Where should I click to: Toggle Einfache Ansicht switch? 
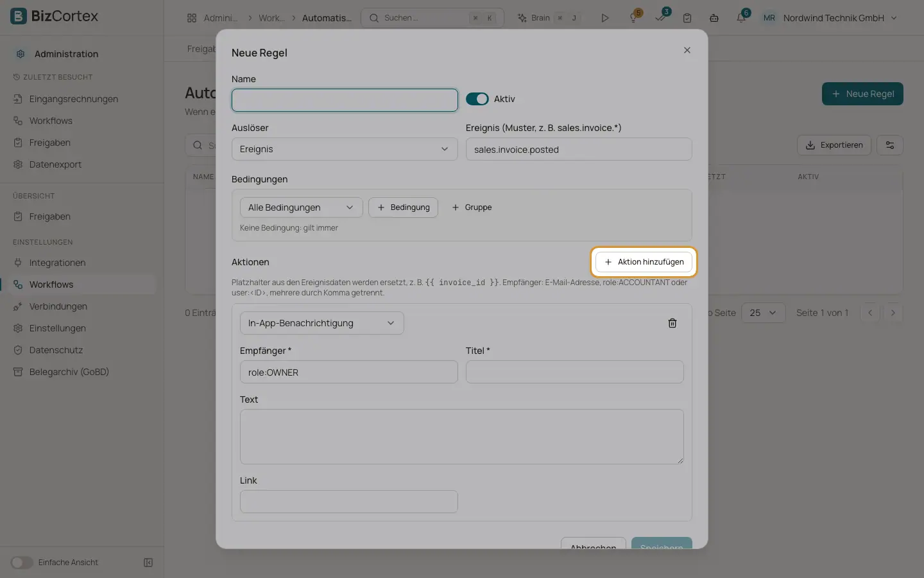click(22, 563)
